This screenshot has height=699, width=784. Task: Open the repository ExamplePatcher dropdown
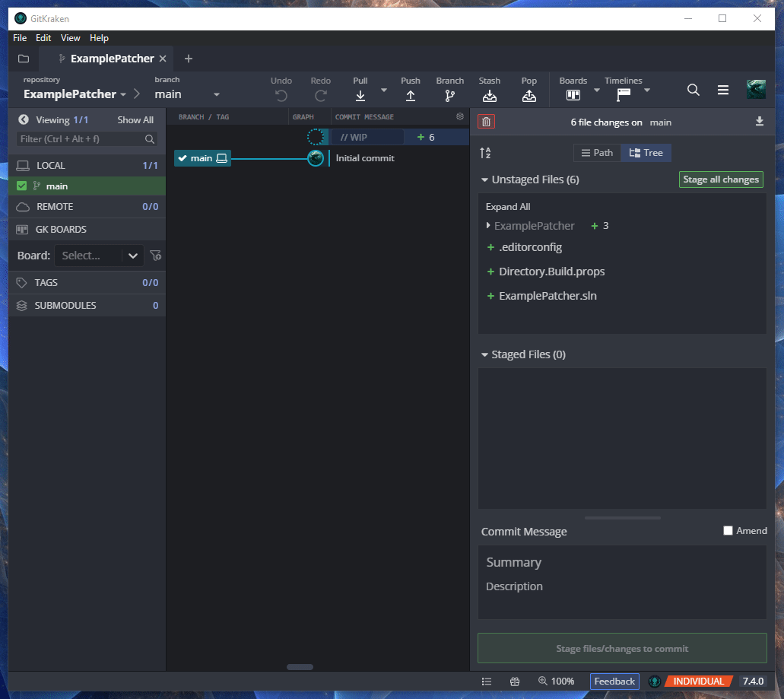[75, 94]
